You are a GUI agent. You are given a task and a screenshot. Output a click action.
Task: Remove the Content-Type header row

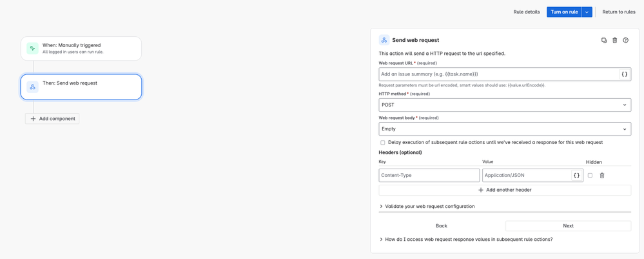[602, 176]
